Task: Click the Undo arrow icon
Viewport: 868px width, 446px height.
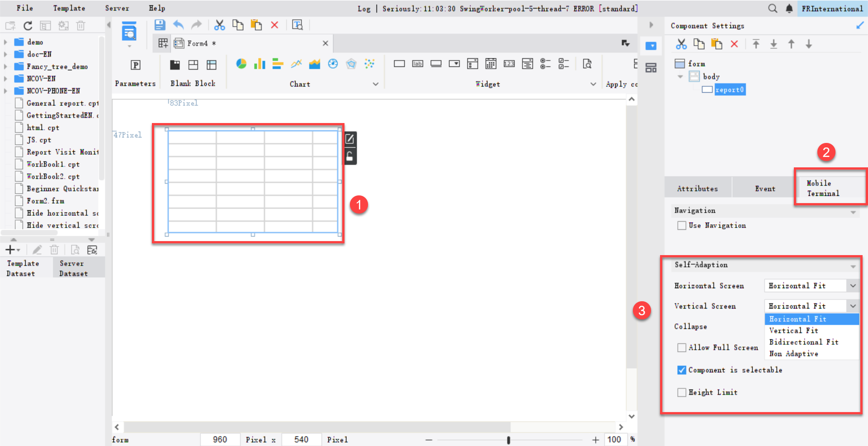Action: [179, 25]
